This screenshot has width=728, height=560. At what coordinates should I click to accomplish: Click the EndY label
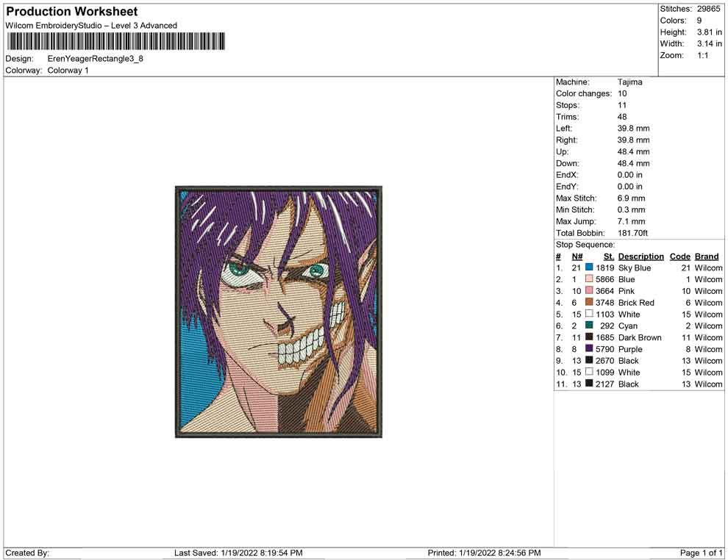pos(567,187)
